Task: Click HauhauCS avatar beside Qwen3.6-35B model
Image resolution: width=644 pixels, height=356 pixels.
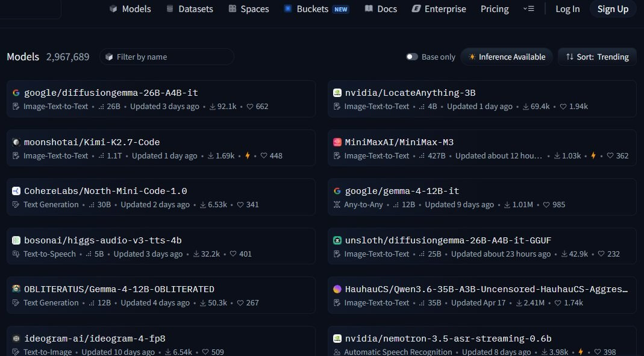Action: [x=337, y=289]
